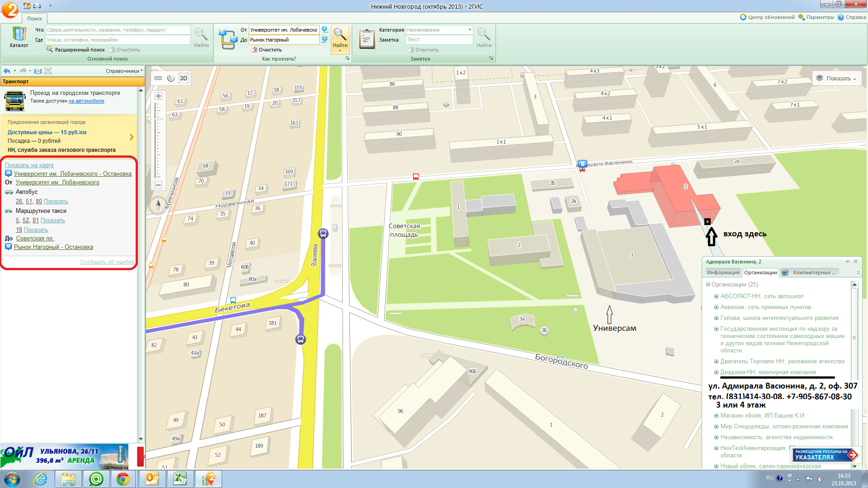Open the Справочники dropdown
Screen dimensions: 868x488
click(124, 71)
